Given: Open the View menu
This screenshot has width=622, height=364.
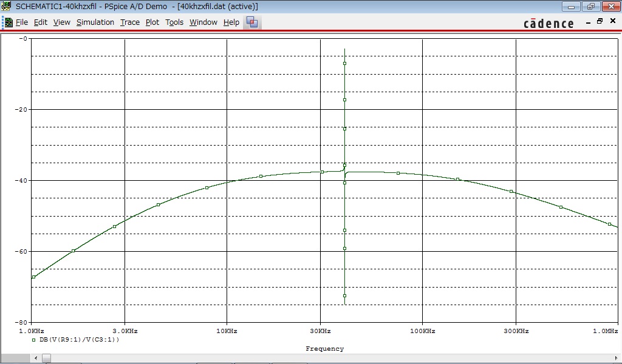Looking at the screenshot, I should click(61, 22).
